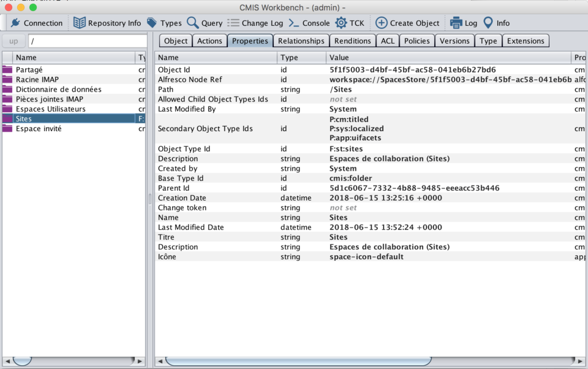Select the Espace invité folder name
588x369 pixels.
(x=38, y=128)
